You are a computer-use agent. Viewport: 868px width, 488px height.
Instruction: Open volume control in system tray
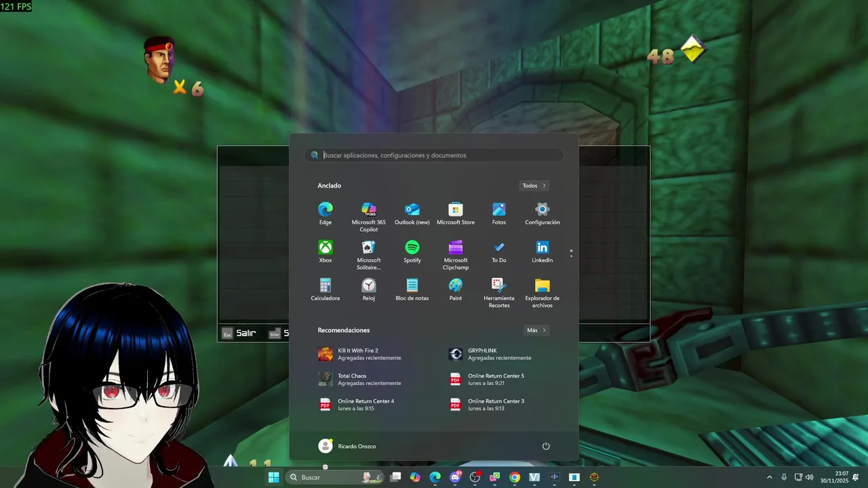[809, 477]
